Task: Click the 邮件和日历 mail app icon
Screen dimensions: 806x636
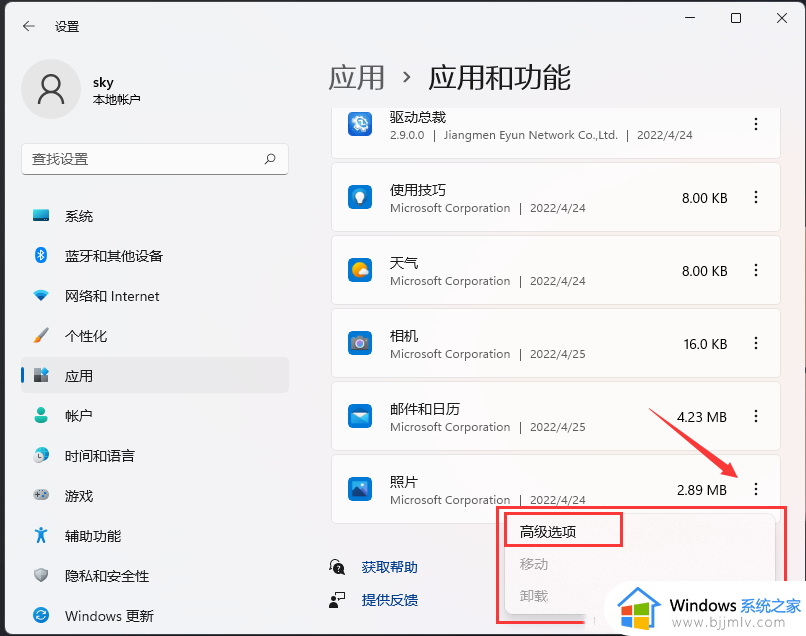Action: click(x=360, y=416)
